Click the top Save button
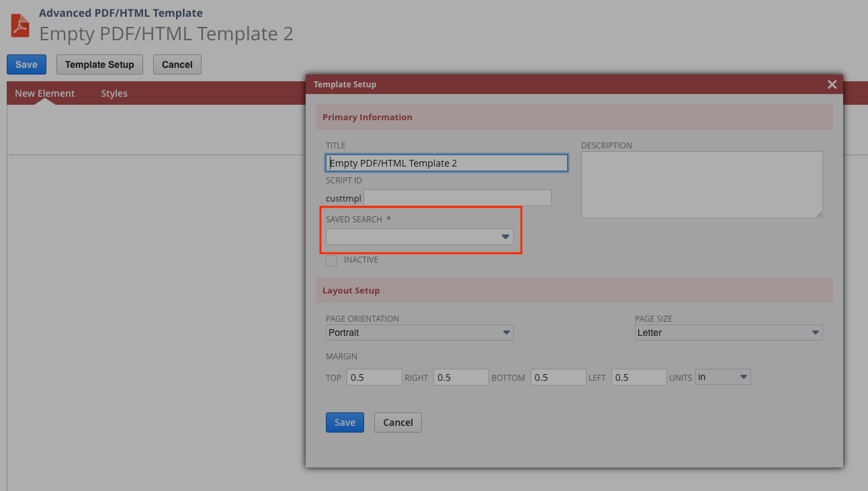The image size is (868, 491). tap(26, 64)
